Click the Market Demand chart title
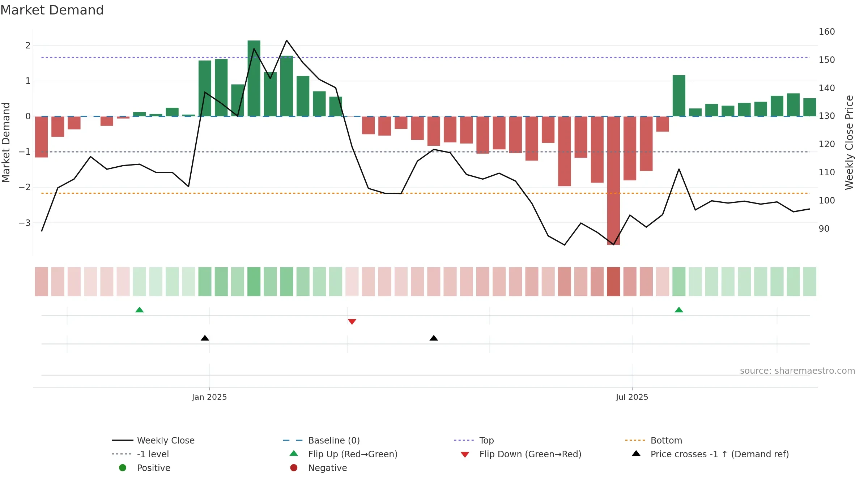The image size is (868, 488). coord(52,10)
